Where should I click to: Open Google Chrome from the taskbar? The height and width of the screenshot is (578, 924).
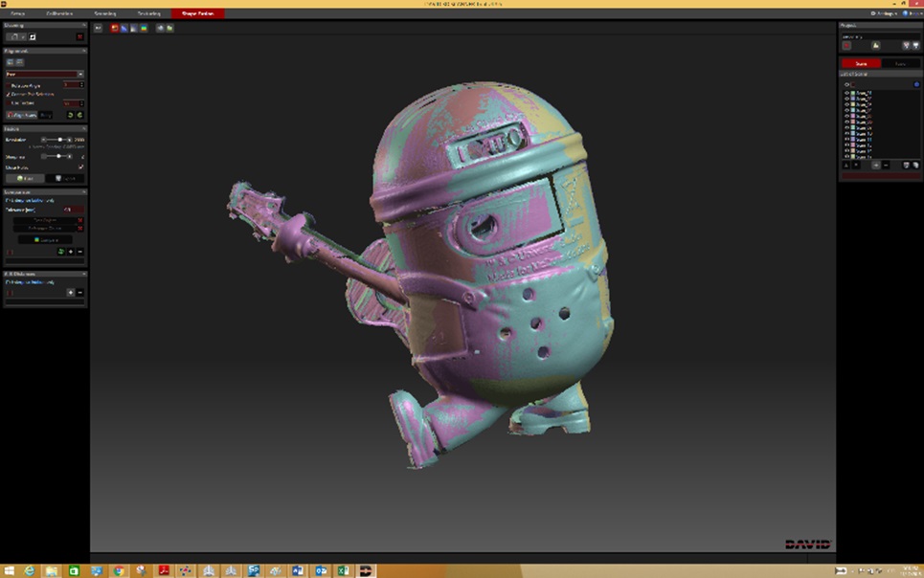click(x=119, y=570)
